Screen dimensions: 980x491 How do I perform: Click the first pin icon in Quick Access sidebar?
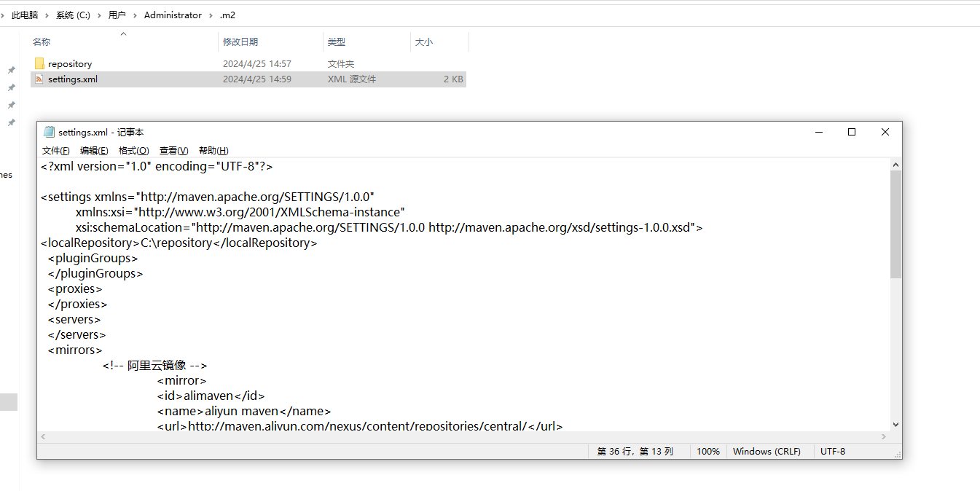[x=10, y=70]
